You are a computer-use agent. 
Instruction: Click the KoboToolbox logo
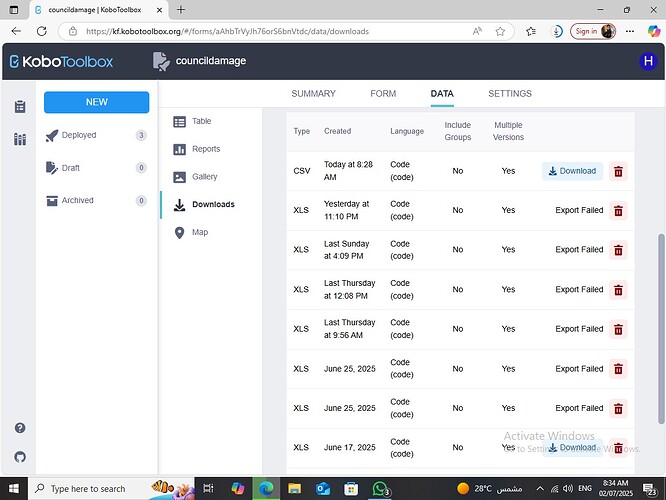point(61,62)
